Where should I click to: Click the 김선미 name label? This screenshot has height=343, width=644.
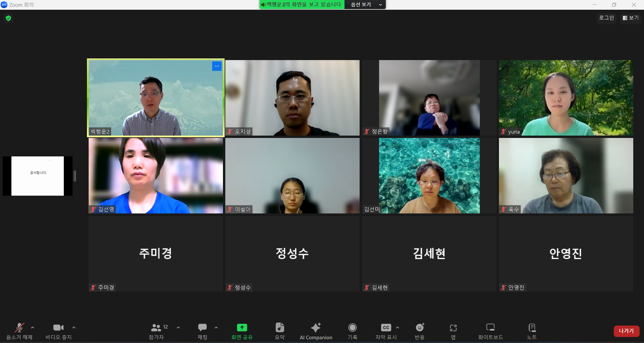pos(372,209)
